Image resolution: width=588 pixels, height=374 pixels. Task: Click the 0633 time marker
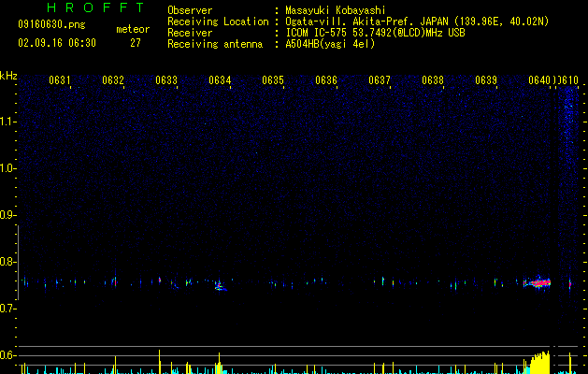tap(166, 80)
